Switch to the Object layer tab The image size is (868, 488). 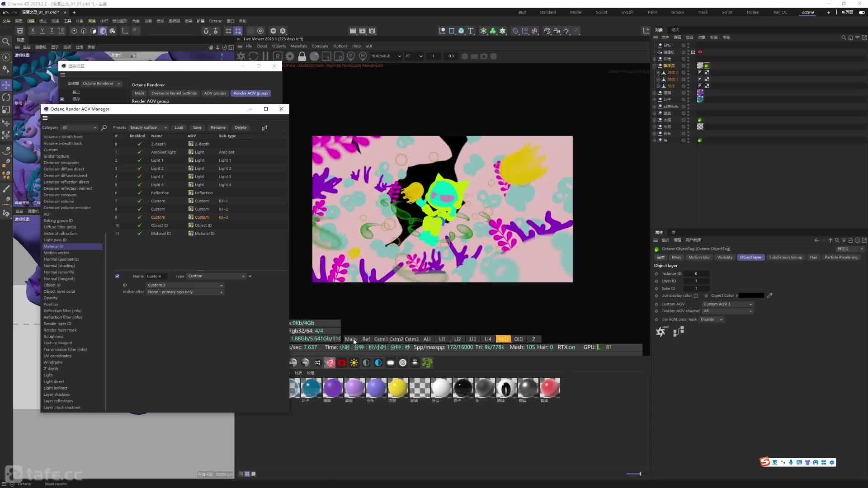pos(750,257)
